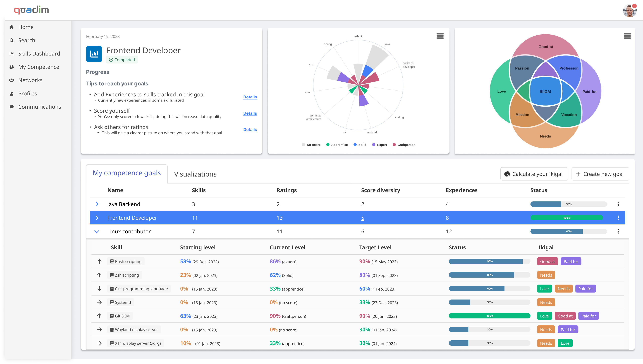Click the Networks people icon
643x364 pixels.
point(11,80)
